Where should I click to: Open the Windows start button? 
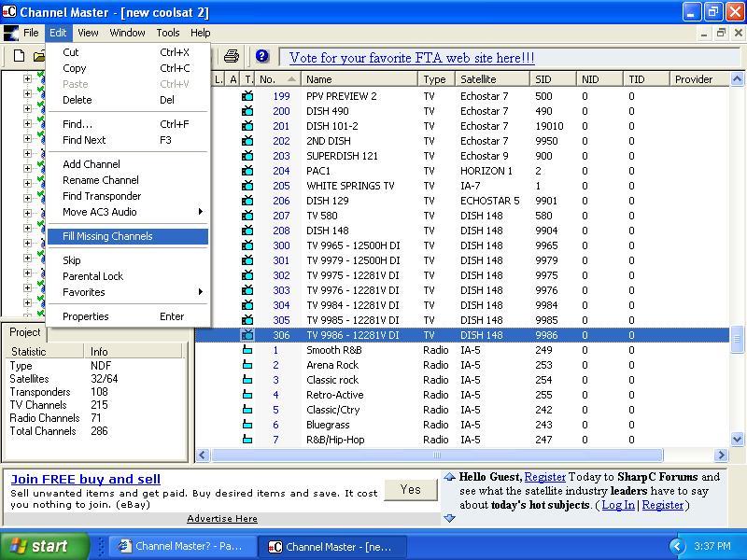click(x=45, y=546)
